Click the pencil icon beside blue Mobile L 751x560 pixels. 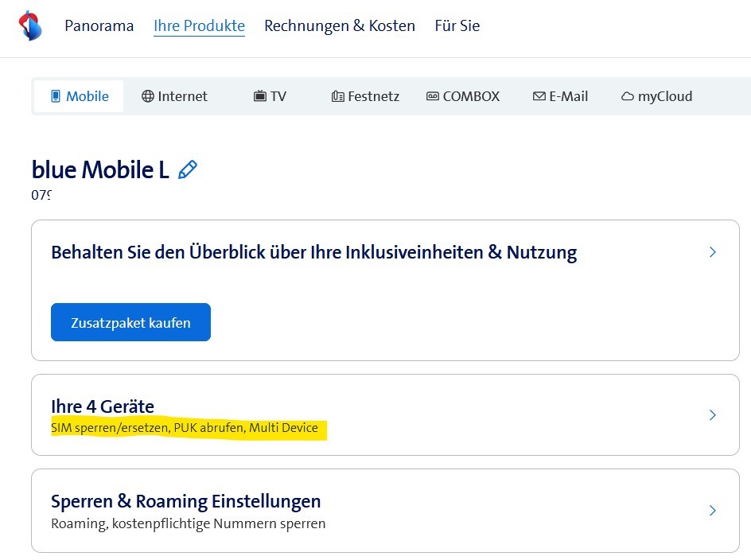(188, 169)
